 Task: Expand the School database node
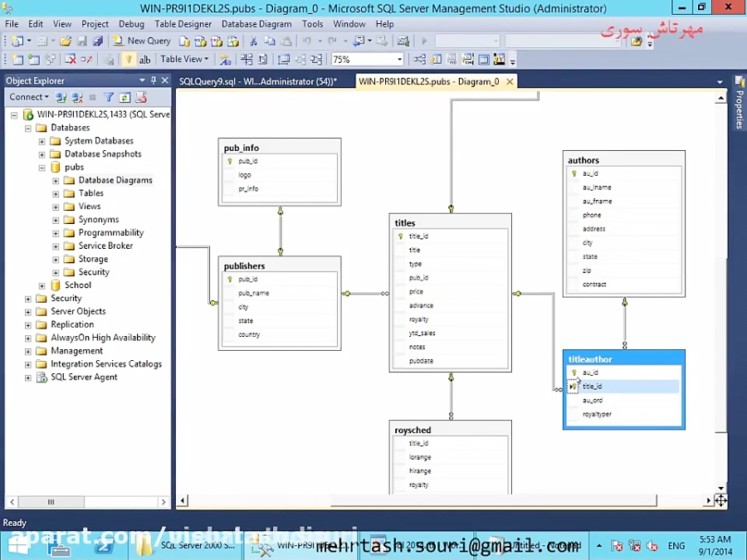tap(42, 285)
